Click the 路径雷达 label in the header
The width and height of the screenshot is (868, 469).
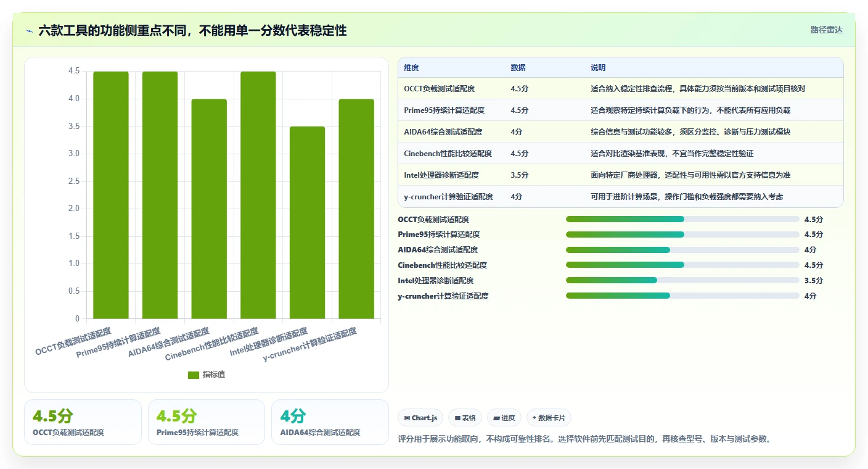[x=826, y=30]
